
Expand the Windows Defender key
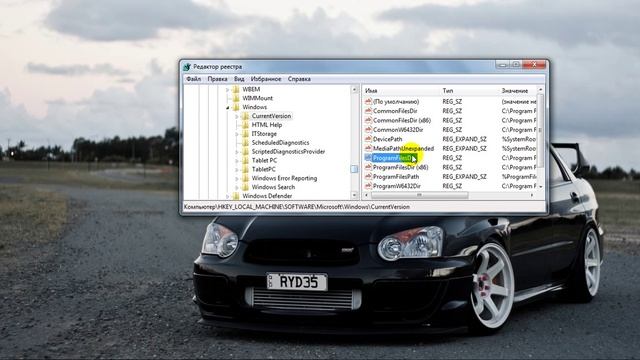click(228, 196)
